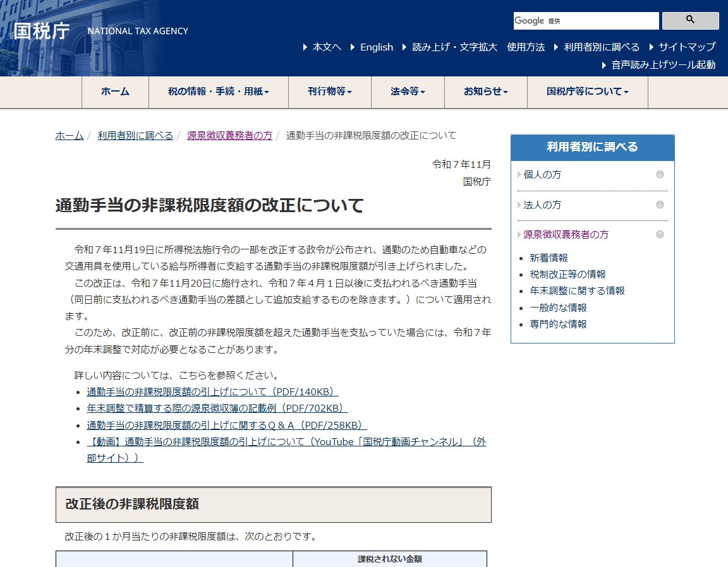
Task: Click the up-arrow icon beside 源泉徴収義務者の方
Action: pyautogui.click(x=660, y=234)
